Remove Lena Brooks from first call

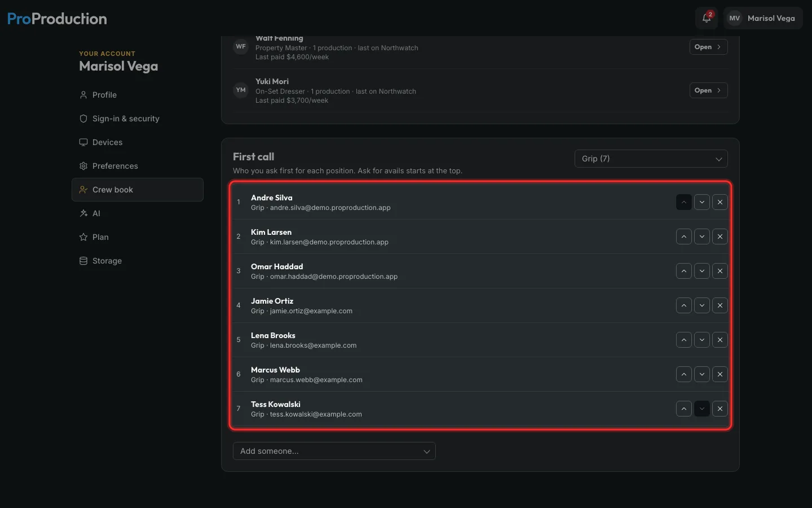click(720, 340)
